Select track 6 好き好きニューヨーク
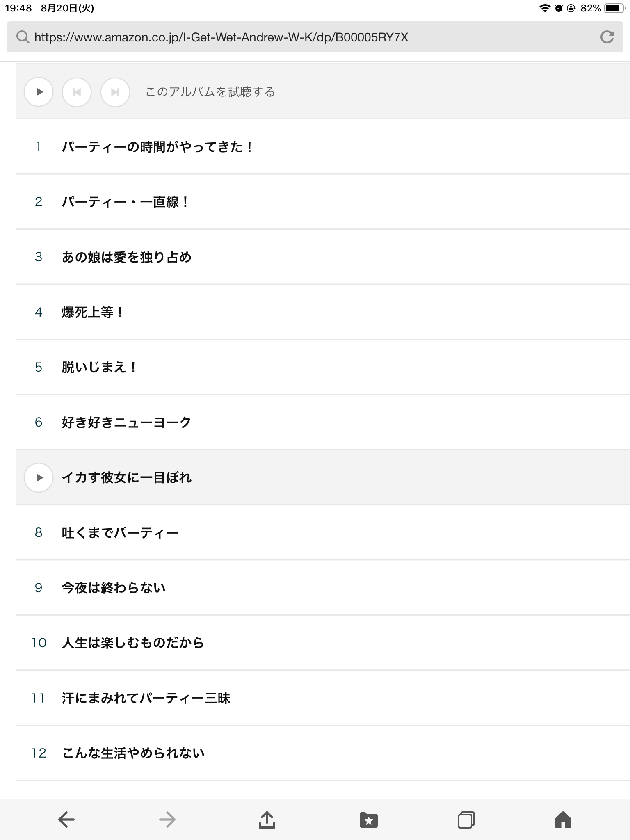Image resolution: width=630 pixels, height=840 pixels. tap(323, 422)
